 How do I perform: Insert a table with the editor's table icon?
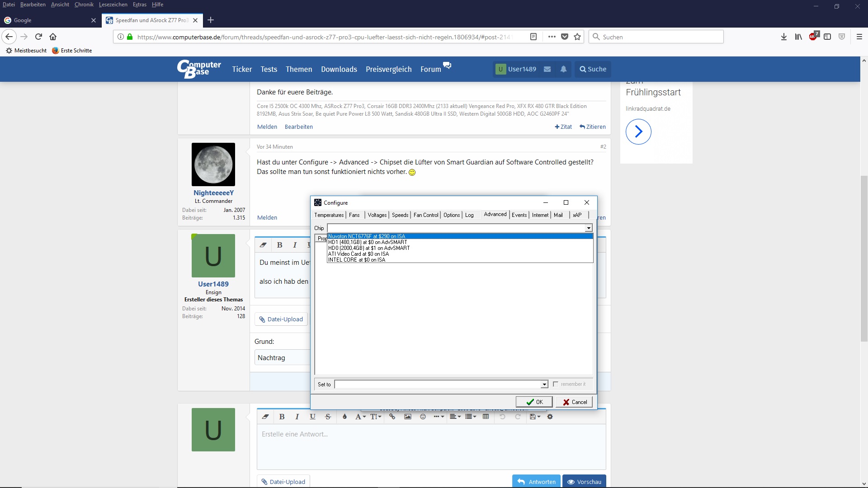[x=486, y=417]
